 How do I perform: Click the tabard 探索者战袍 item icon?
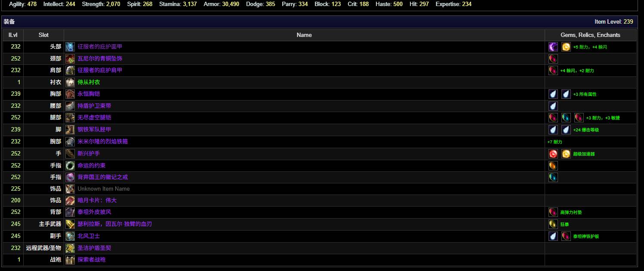click(70, 260)
